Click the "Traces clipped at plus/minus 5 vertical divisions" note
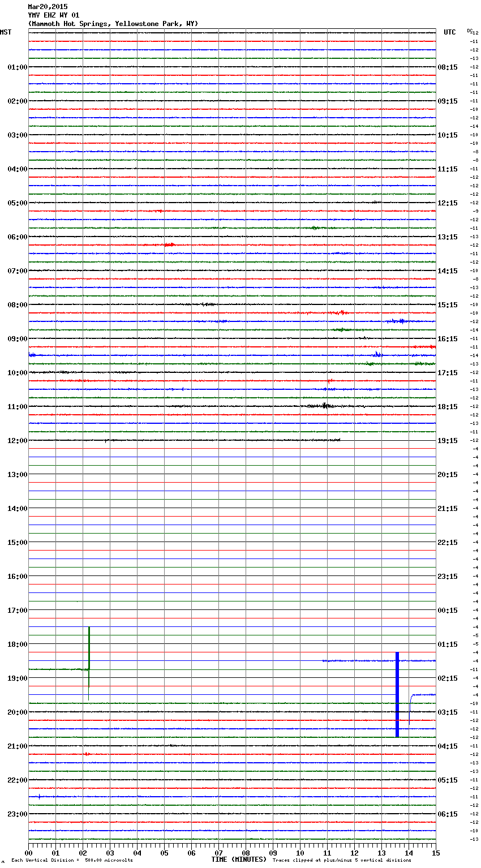Image resolution: width=481 pixels, height=868 pixels. point(342,861)
